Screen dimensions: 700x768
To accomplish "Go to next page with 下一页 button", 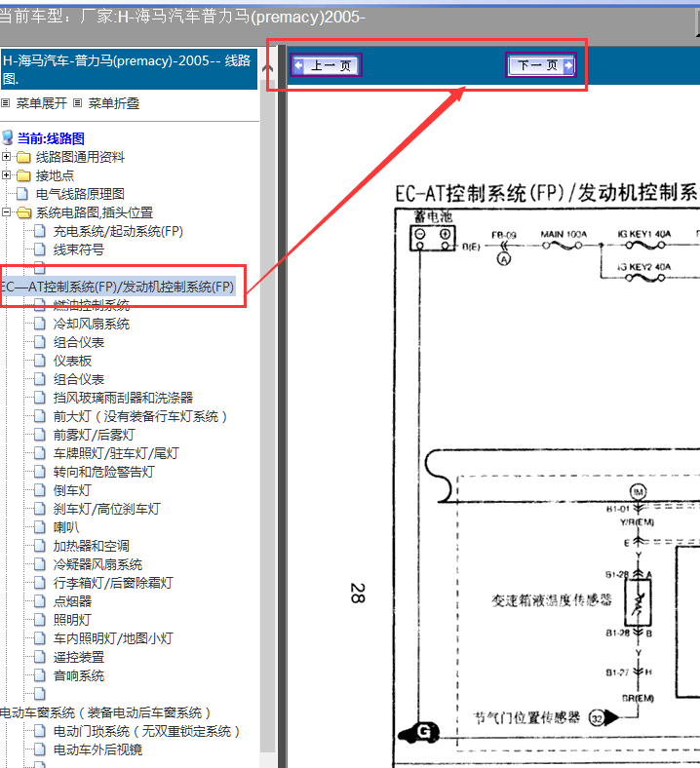I will click(x=541, y=65).
